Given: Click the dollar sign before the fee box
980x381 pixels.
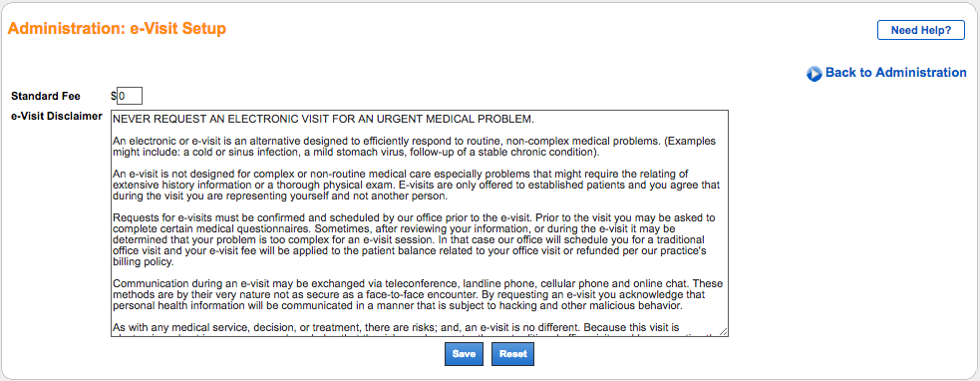Looking at the screenshot, I should click(x=114, y=97).
